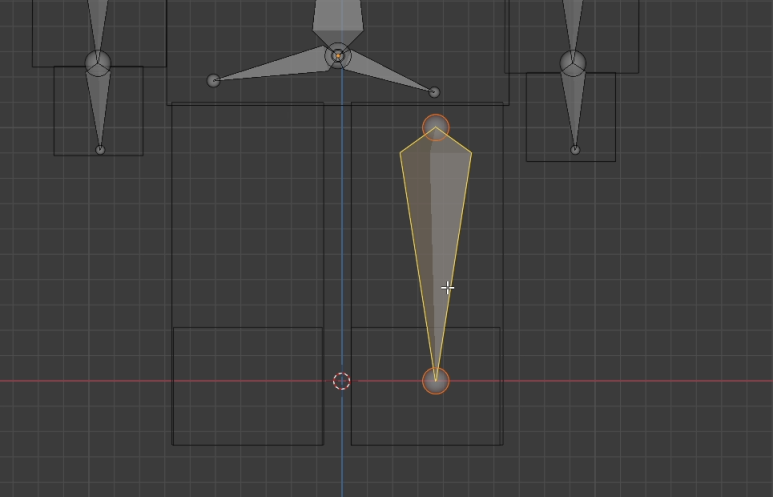Click the red-white 3D cursor
This screenshot has height=497, width=773.
pyautogui.click(x=342, y=381)
